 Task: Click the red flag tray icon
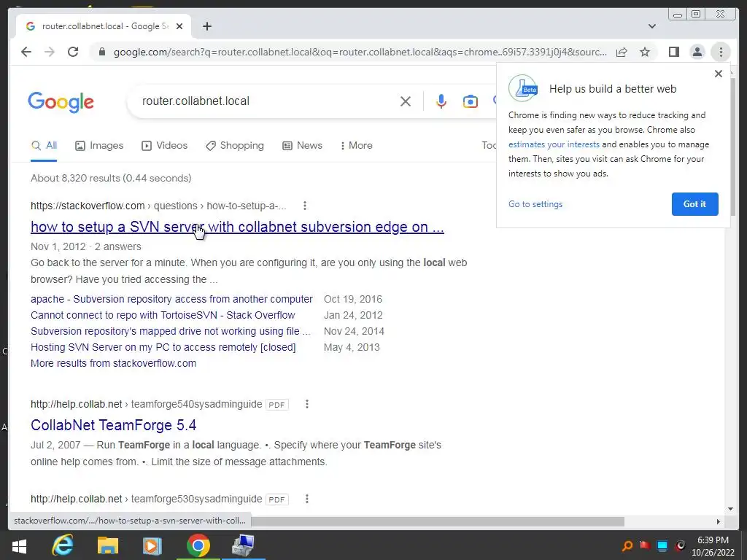coord(645,545)
